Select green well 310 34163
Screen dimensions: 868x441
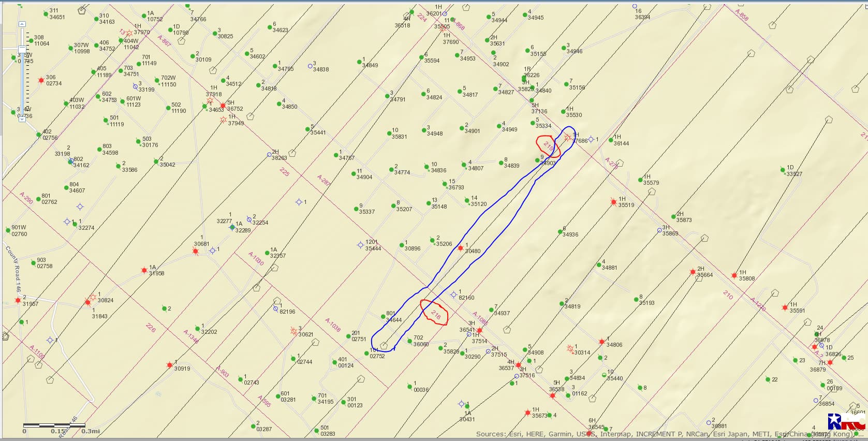point(96,19)
